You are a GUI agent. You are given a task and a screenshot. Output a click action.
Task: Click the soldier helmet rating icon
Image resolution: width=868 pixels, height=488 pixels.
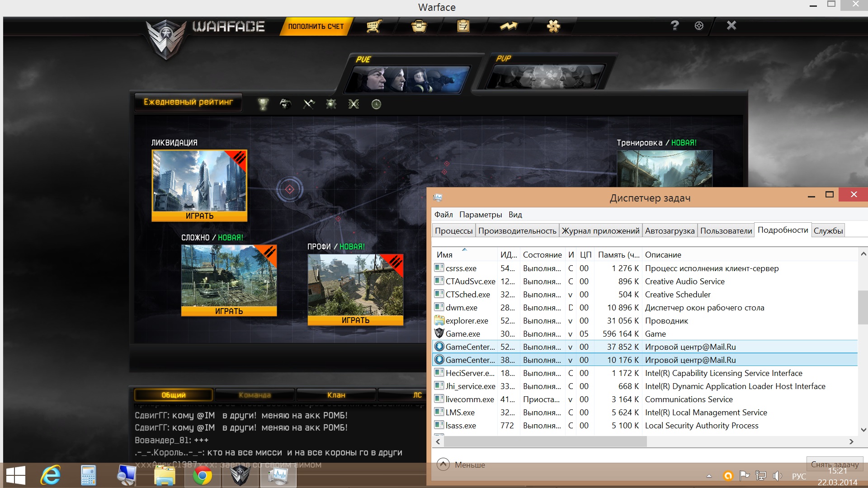[x=285, y=104]
